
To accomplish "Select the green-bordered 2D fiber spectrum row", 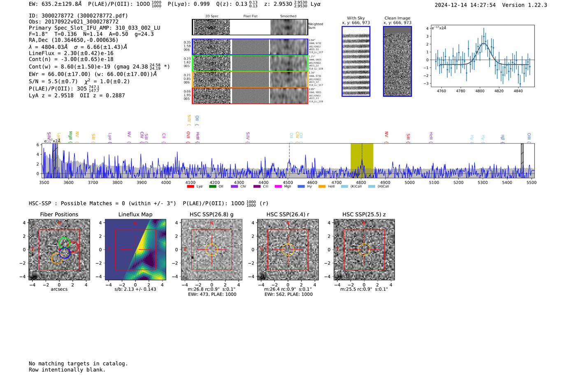I will pos(250,63).
